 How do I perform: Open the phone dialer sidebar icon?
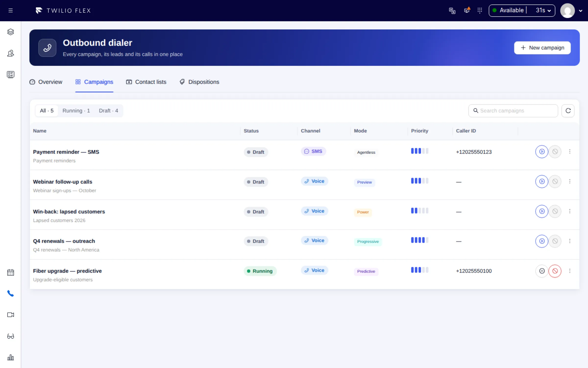click(11, 293)
